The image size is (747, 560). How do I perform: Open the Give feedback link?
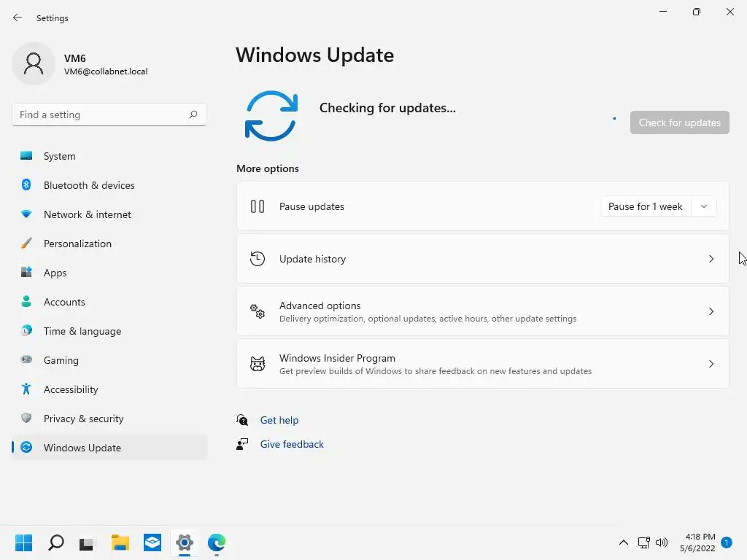[x=292, y=444]
